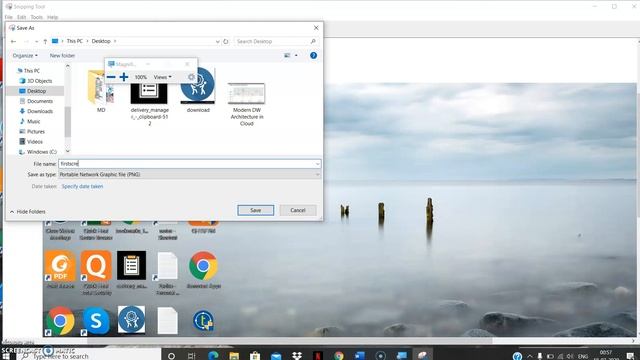This screenshot has height=360, width=640.
Task: Click ENG language indicator in tray
Action: coord(583,356)
